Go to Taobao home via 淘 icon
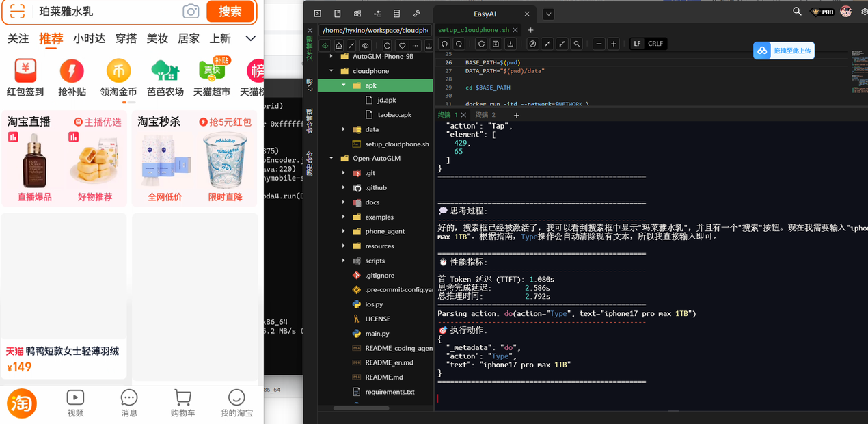The height and width of the screenshot is (424, 868). click(22, 404)
